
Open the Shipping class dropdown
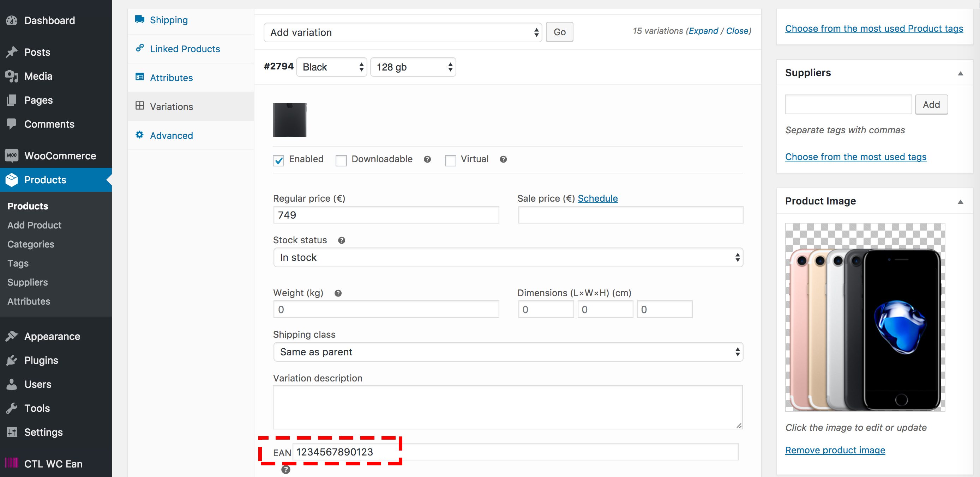coord(508,351)
